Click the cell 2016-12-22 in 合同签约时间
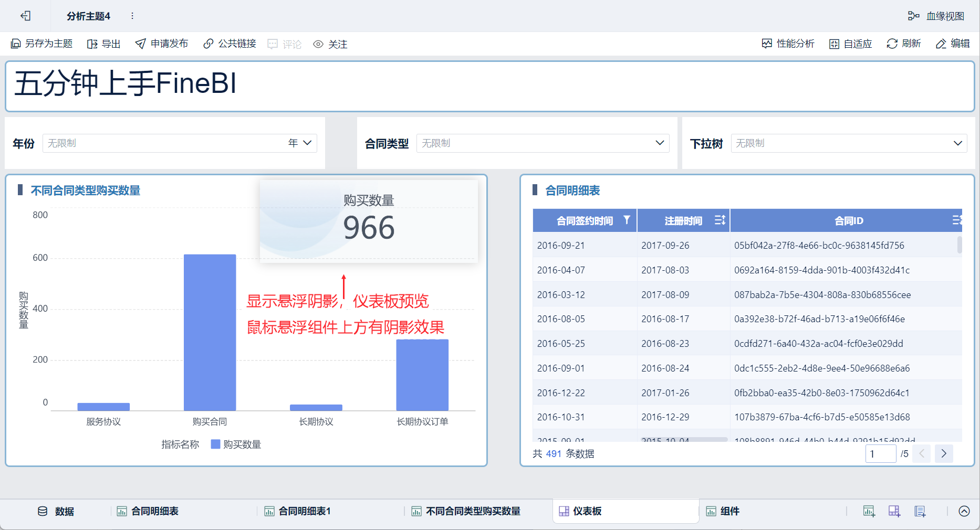Screen dimensions: 980x530 tap(561, 393)
